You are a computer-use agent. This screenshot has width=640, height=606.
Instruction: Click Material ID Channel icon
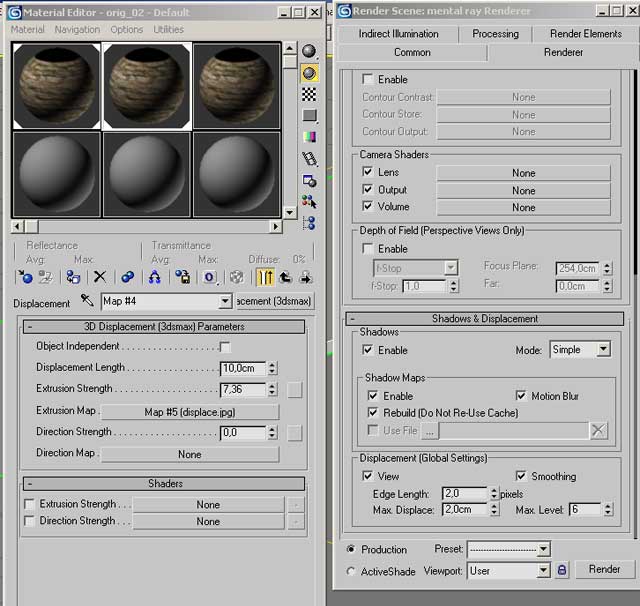[209, 277]
